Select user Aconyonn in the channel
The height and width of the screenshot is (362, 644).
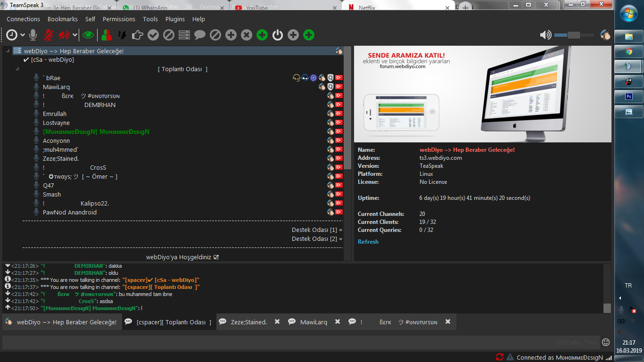(x=56, y=140)
